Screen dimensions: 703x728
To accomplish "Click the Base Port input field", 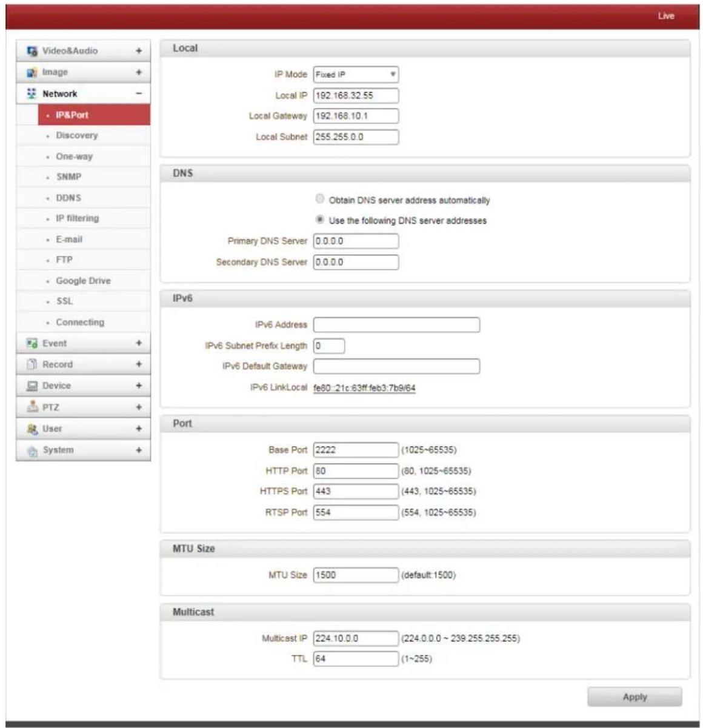I will pos(356,450).
